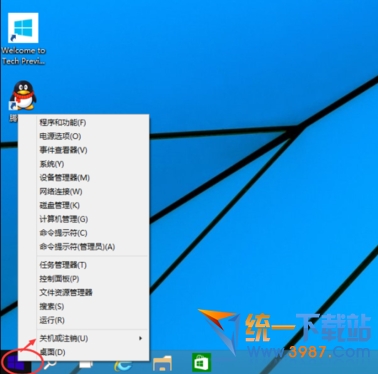This screenshot has width=378, height=374.
Task: Select the Welcome to Tech Preview desktop shortcut
Action: pos(23,39)
